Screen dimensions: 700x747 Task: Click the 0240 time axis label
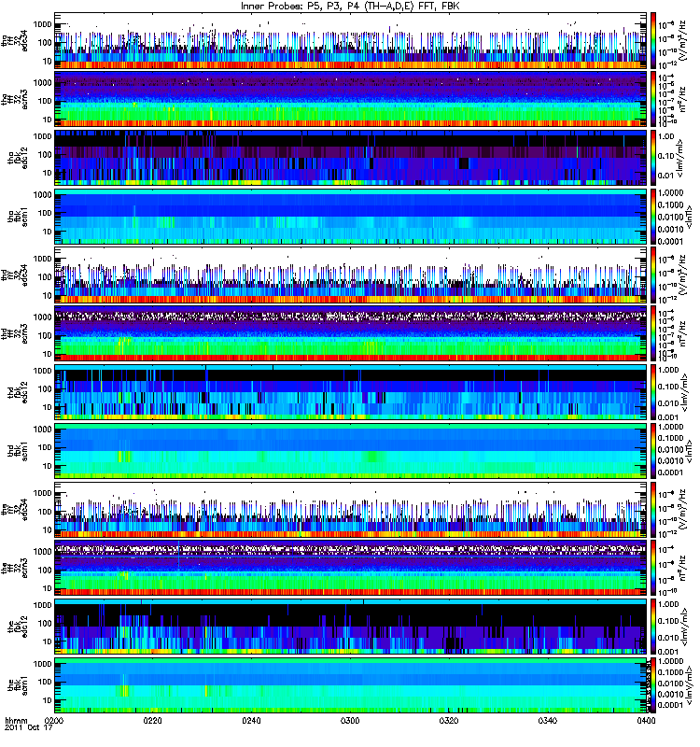click(251, 720)
